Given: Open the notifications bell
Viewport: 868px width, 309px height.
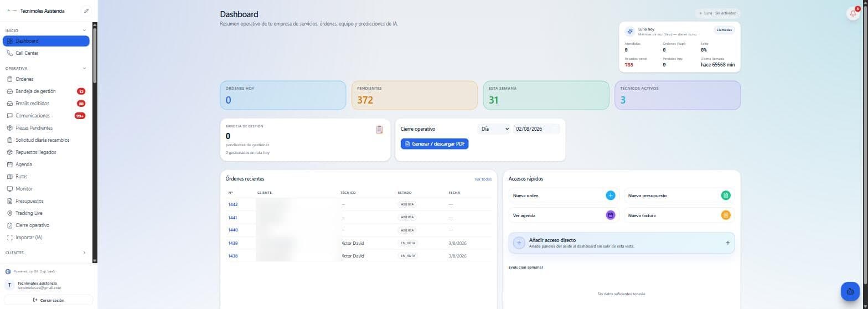Looking at the screenshot, I should click(853, 14).
